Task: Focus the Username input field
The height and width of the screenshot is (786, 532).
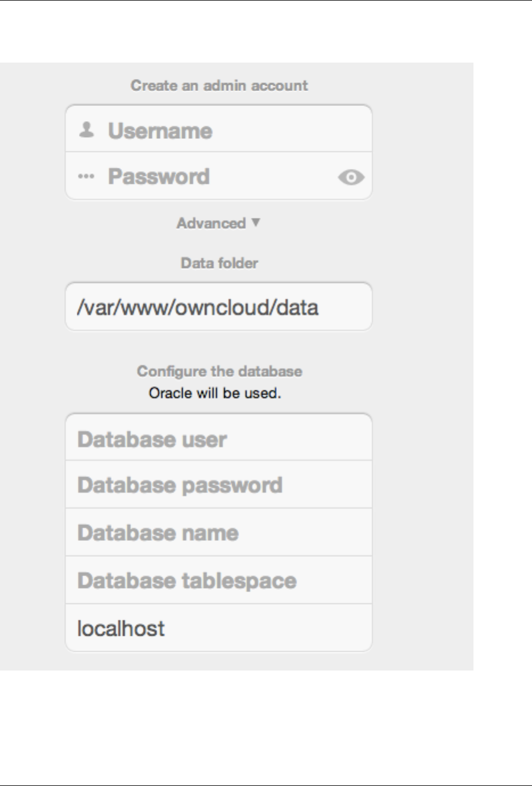Action: tap(227, 130)
